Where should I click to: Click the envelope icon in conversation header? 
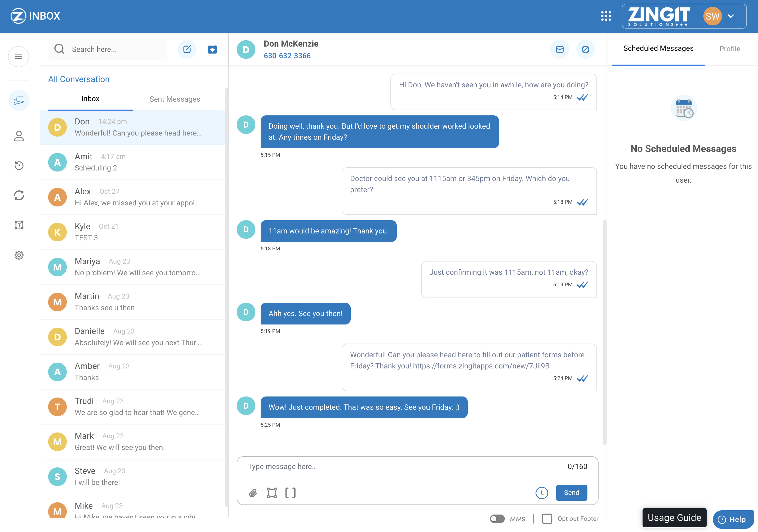tap(560, 49)
